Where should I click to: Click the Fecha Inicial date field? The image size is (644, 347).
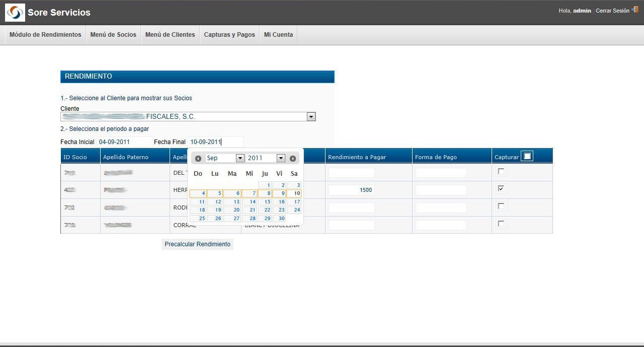point(124,142)
